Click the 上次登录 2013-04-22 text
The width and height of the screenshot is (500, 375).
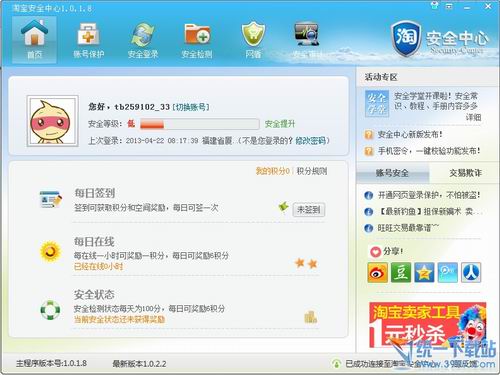(x=143, y=141)
